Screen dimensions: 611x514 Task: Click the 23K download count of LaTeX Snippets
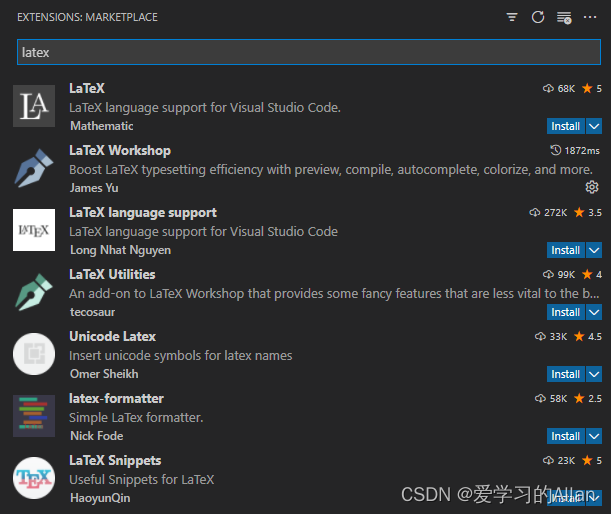559,460
